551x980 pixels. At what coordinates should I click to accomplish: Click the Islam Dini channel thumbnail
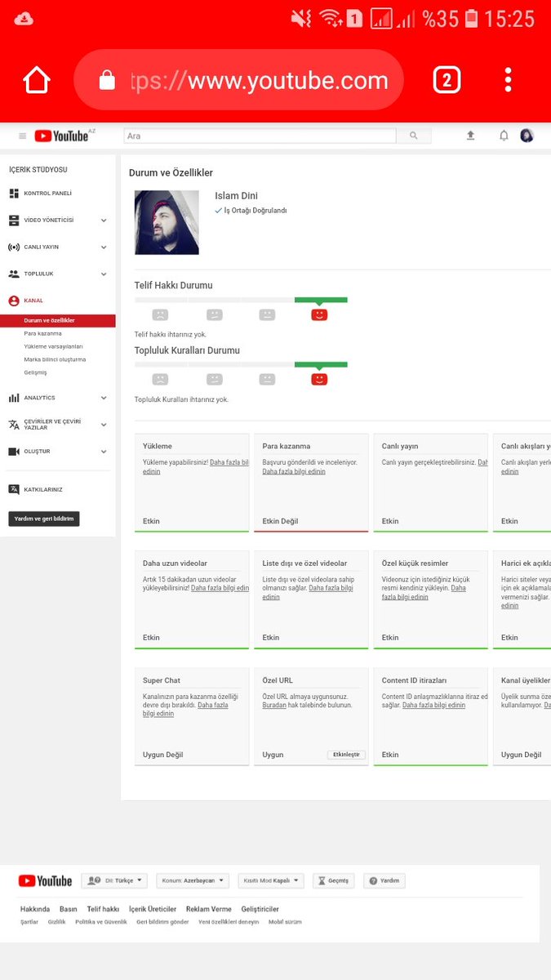[167, 222]
